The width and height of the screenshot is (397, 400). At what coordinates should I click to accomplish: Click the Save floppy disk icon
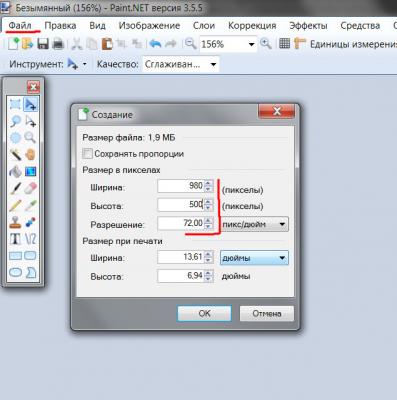[x=43, y=44]
